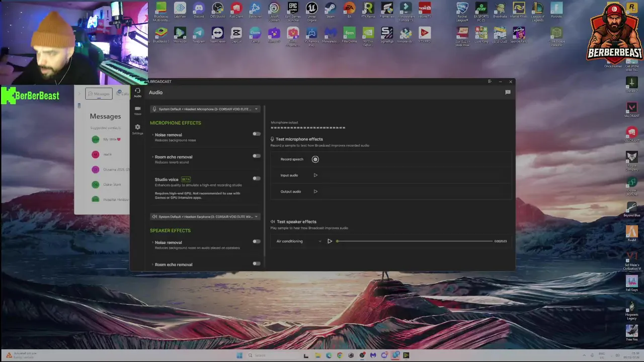Viewport: 644px width, 362px height.
Task: Play the Input audio sample
Action: click(x=315, y=175)
